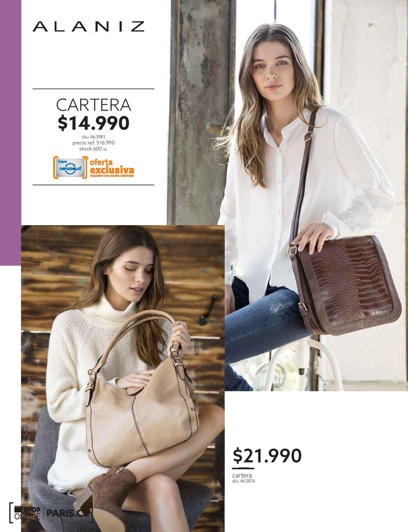
Task: Click the sku 463876 label
Action: point(244,481)
